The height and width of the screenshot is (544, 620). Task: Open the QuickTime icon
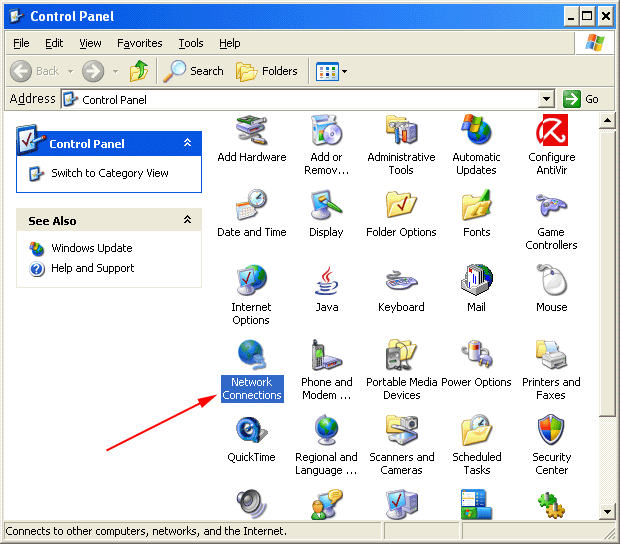pyautogui.click(x=251, y=430)
